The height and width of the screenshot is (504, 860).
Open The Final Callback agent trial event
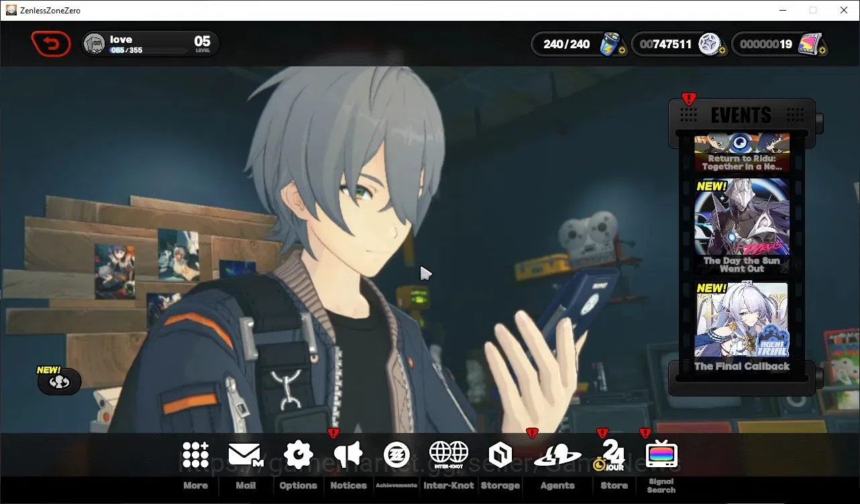pos(742,327)
